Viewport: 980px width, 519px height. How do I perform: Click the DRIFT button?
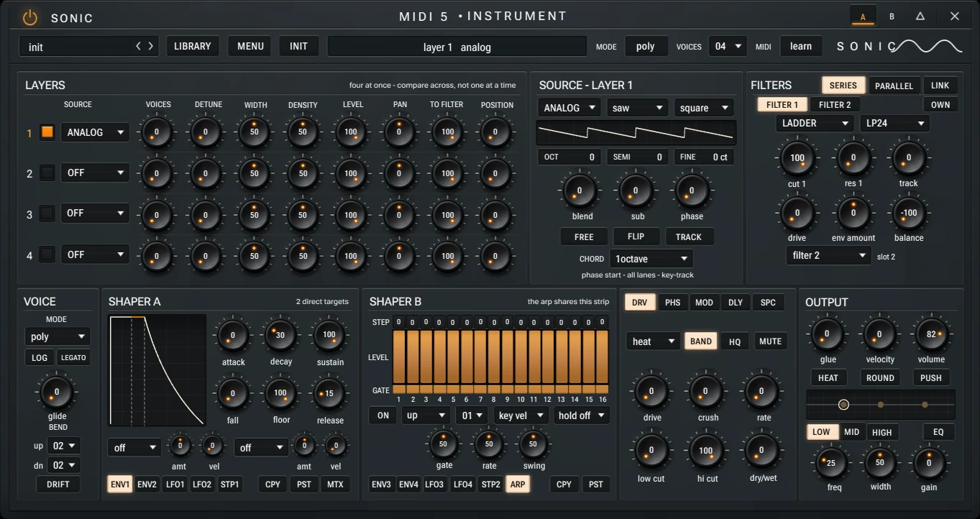[x=58, y=484]
